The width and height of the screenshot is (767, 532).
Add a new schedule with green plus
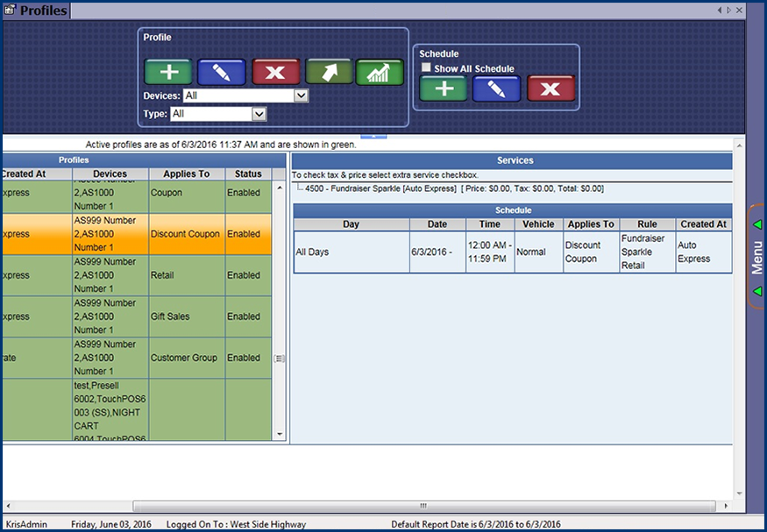[x=444, y=89]
